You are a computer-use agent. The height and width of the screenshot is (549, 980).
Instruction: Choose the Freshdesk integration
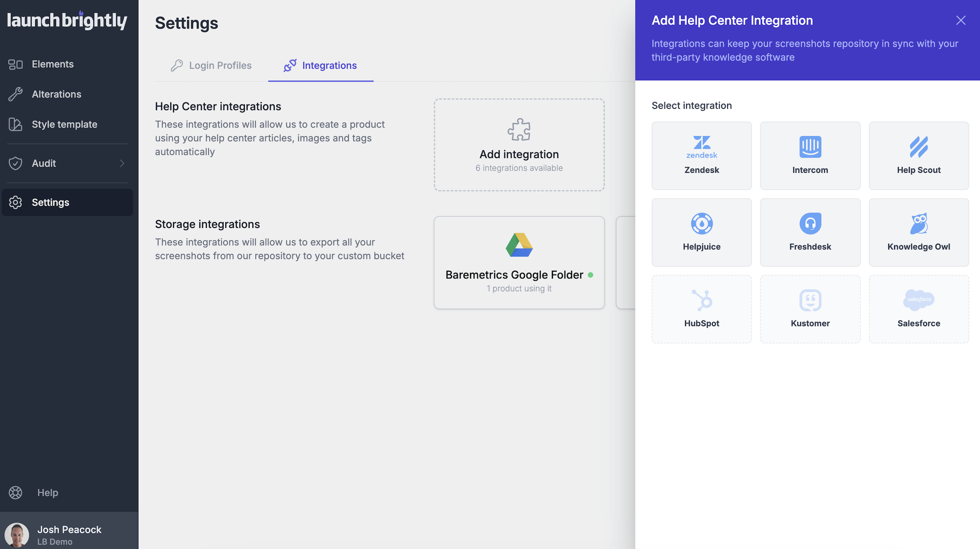point(810,232)
